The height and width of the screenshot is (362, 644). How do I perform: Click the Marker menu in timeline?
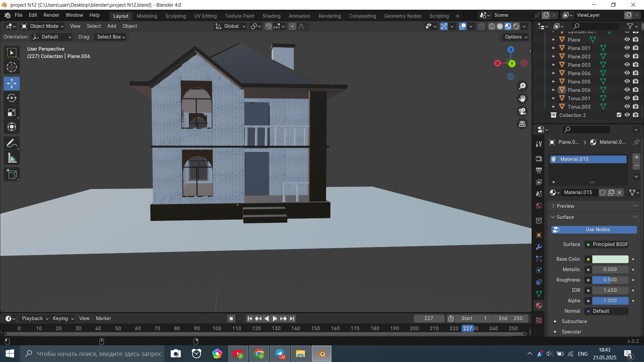click(x=103, y=318)
